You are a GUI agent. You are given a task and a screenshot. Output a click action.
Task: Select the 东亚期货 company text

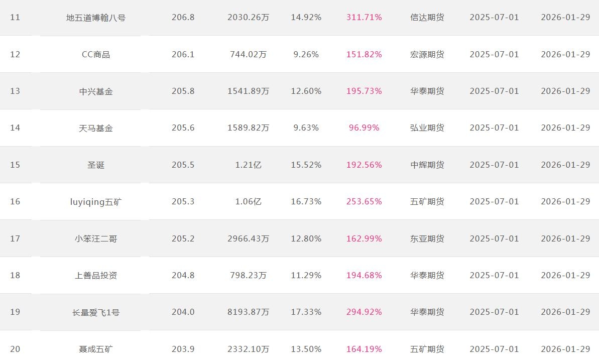427,238
